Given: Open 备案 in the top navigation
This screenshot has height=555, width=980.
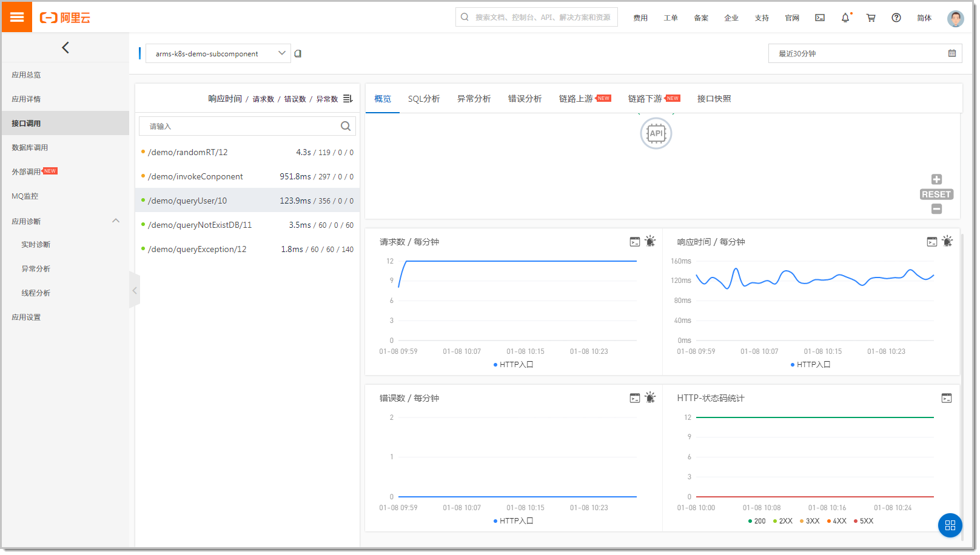Looking at the screenshot, I should coord(701,18).
